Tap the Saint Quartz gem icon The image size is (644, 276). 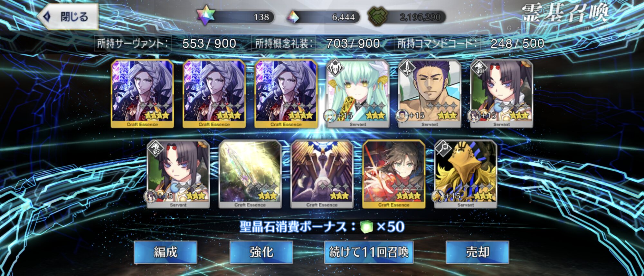click(293, 17)
